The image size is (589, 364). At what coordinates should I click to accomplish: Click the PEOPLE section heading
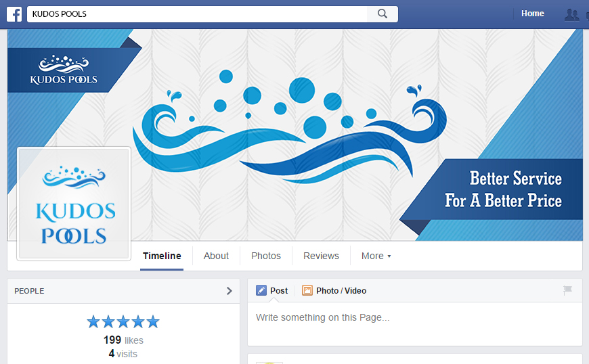(x=29, y=291)
